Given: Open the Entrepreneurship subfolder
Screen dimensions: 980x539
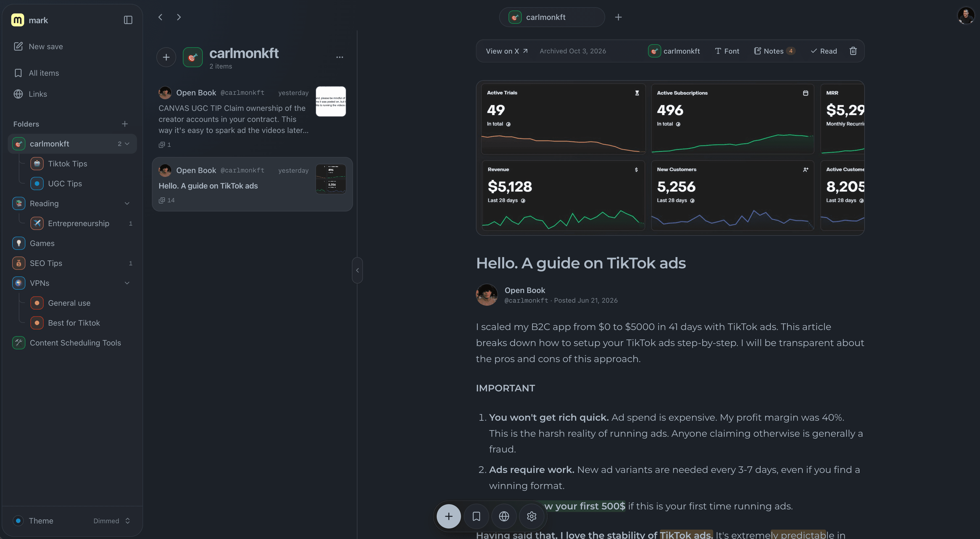Looking at the screenshot, I should coord(81,223).
